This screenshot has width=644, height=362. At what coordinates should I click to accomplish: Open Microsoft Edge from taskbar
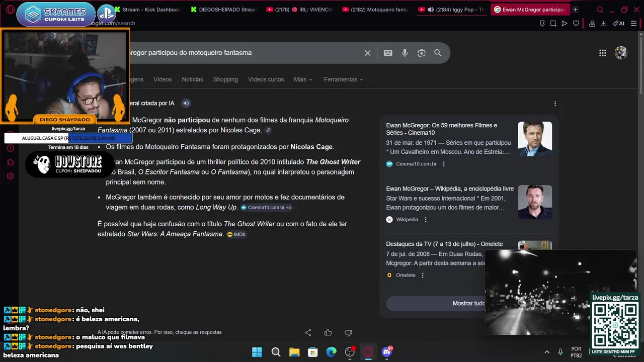tap(331, 352)
